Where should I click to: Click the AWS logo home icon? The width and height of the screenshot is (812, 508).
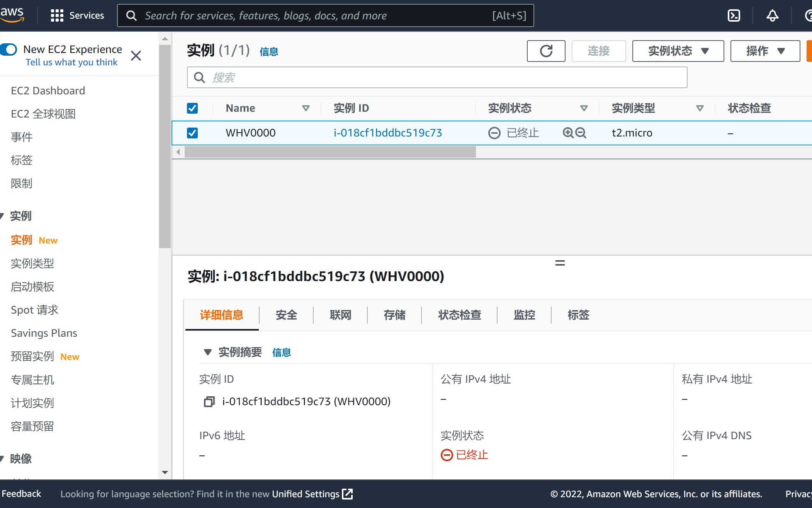pos(12,15)
